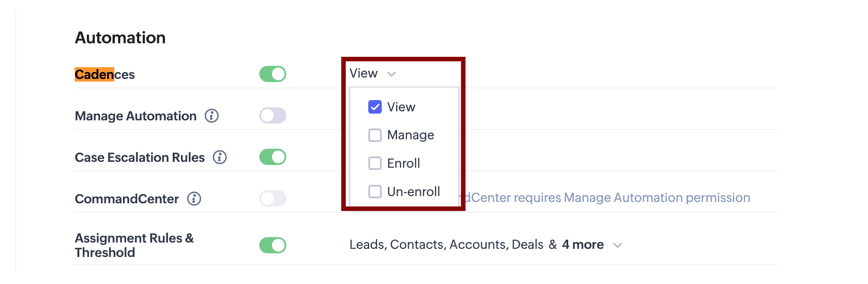Enable the Manage Automation switch
Image resolution: width=868 pixels, height=284 pixels.
[273, 115]
